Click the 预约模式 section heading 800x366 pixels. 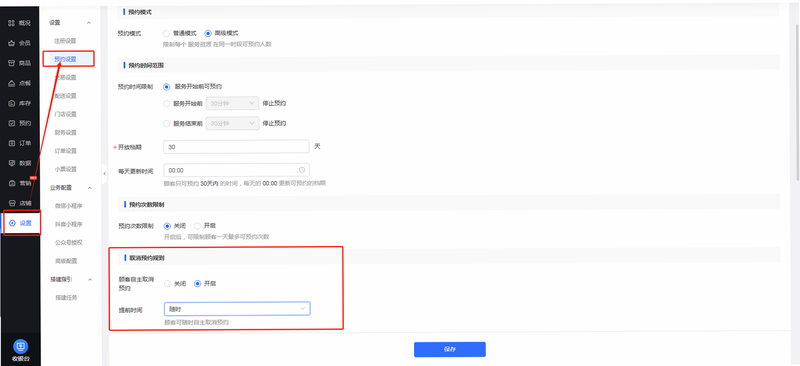[139, 12]
